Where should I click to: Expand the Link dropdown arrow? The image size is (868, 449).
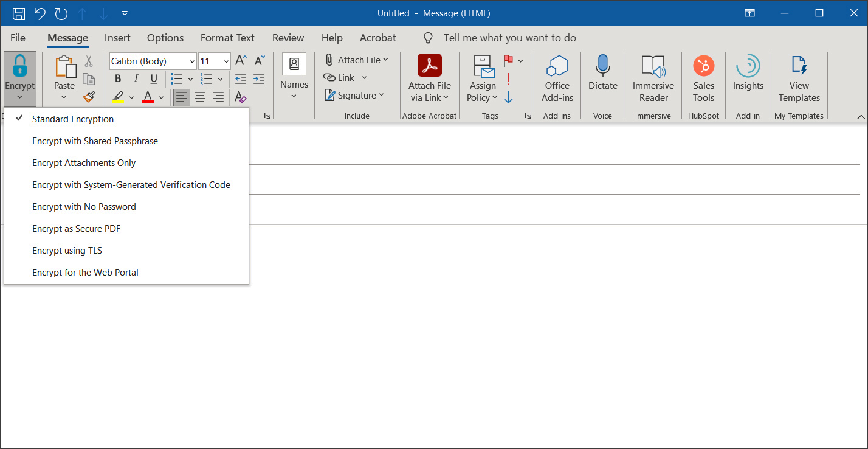[364, 78]
